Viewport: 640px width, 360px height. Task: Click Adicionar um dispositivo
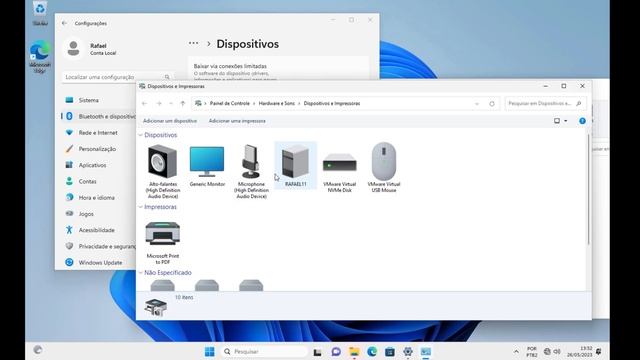(170, 121)
